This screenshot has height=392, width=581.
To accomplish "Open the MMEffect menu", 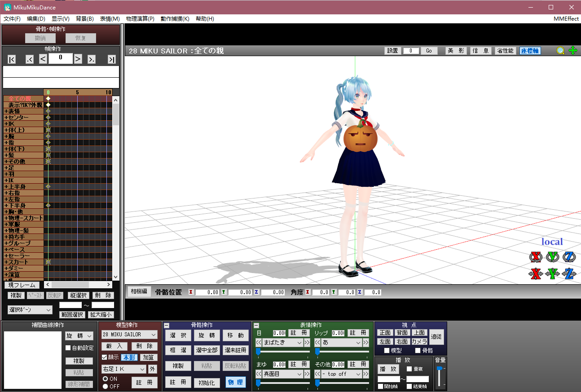I will point(566,19).
